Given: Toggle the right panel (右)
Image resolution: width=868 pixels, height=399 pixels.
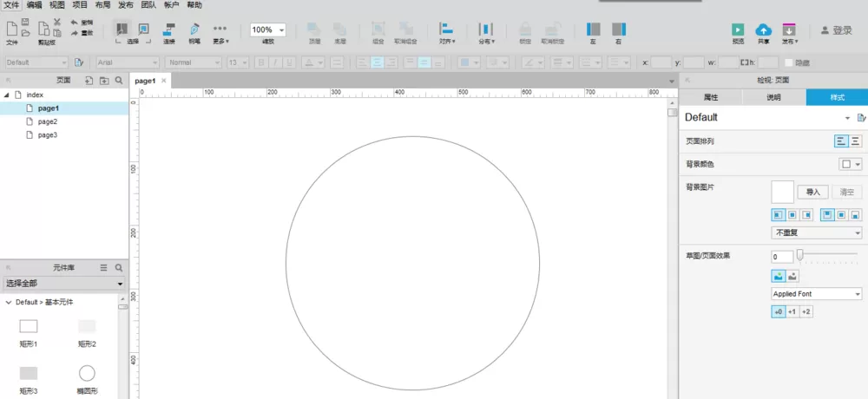Looking at the screenshot, I should 618,33.
